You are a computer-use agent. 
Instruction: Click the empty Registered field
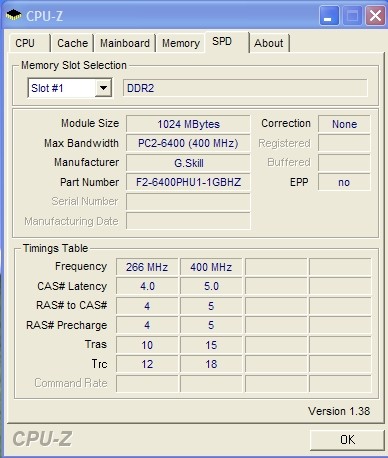pyautogui.click(x=344, y=143)
